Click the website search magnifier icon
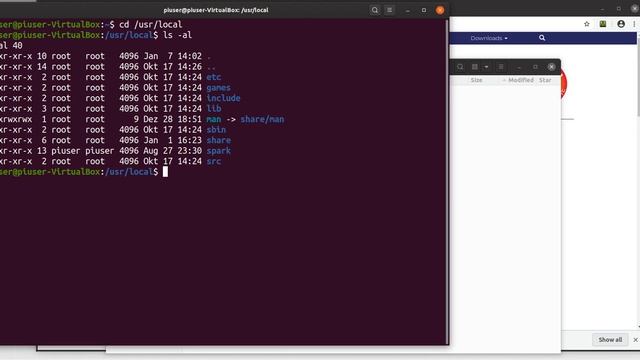This screenshot has width=640, height=360. pyautogui.click(x=542, y=38)
